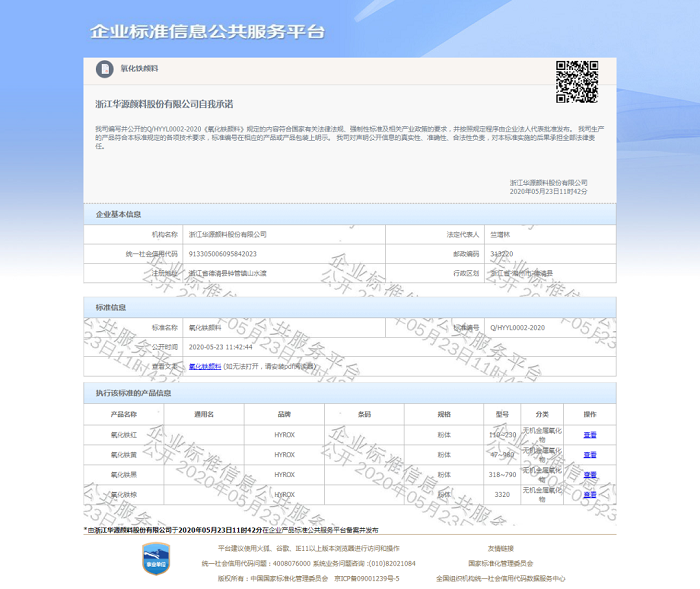Click the document icon beside 氧化铁颜料 title

tap(104, 69)
